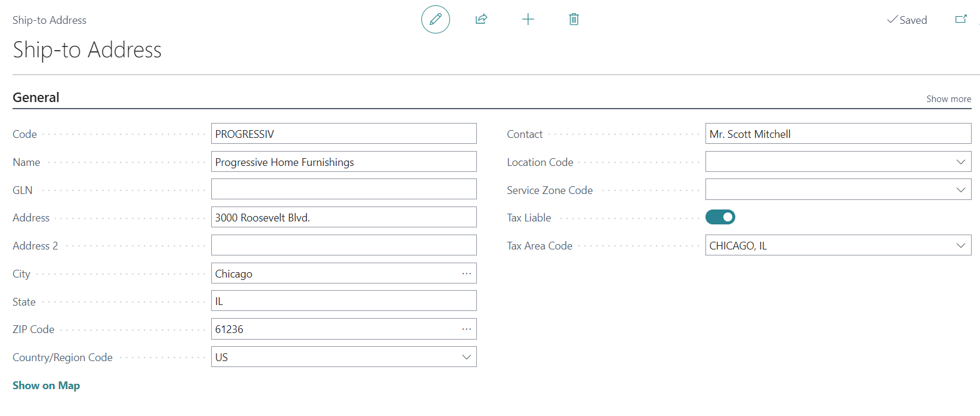Click the Address 2 input field
This screenshot has width=980, height=416.
coord(343,245)
